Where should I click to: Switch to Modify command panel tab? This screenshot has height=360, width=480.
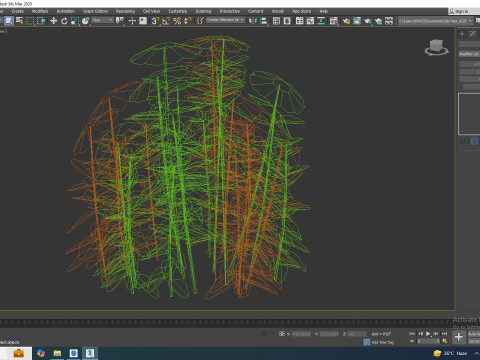473,34
